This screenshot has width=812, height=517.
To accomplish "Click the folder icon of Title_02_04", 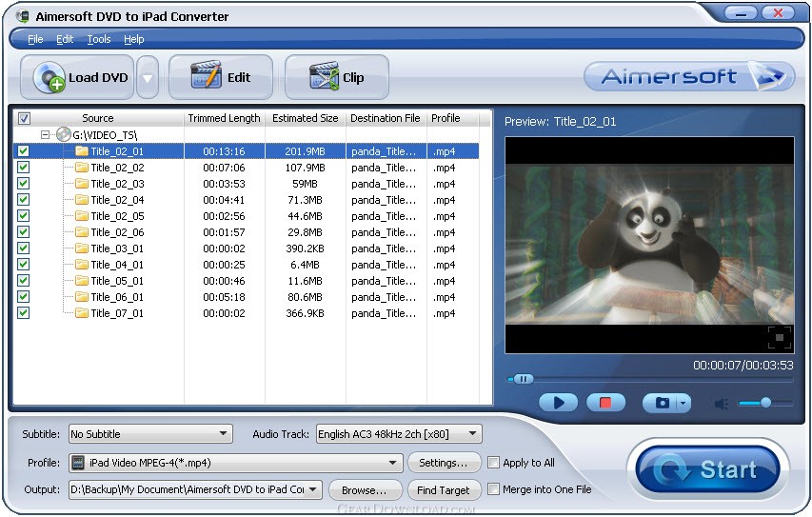I will tap(82, 199).
